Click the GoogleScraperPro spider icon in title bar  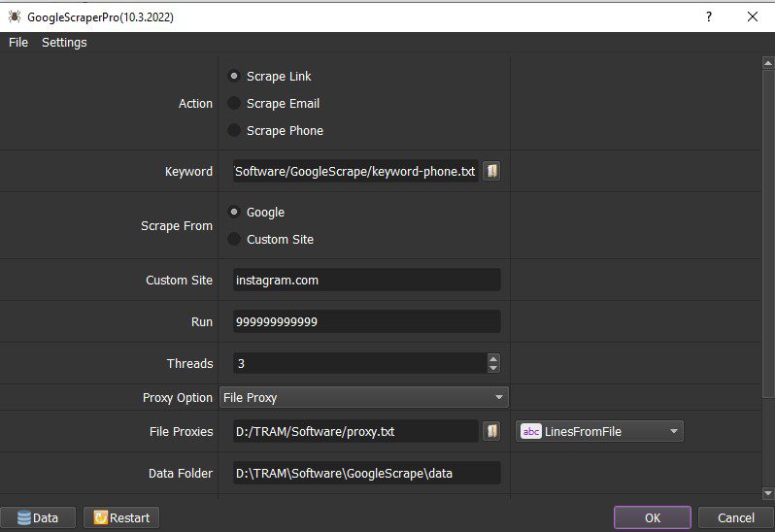[15, 17]
